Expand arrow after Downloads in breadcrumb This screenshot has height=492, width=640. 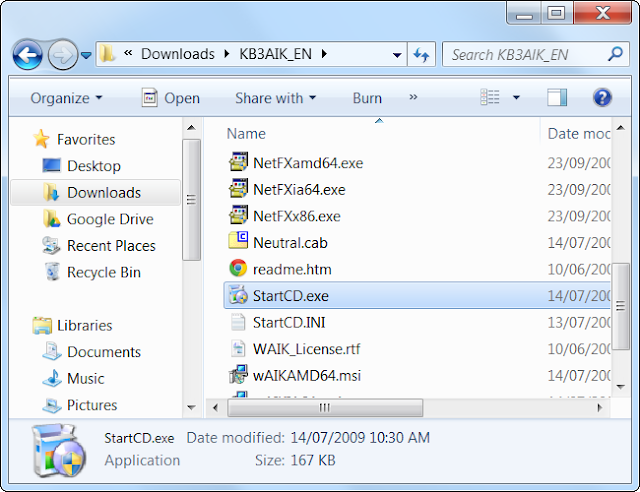pos(227,54)
